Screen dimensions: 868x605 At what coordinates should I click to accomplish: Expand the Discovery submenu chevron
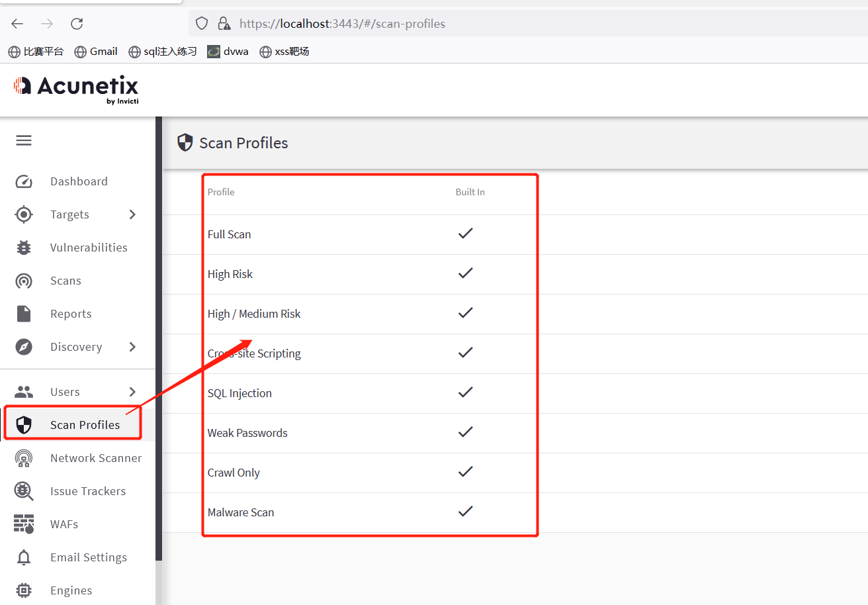click(x=132, y=347)
